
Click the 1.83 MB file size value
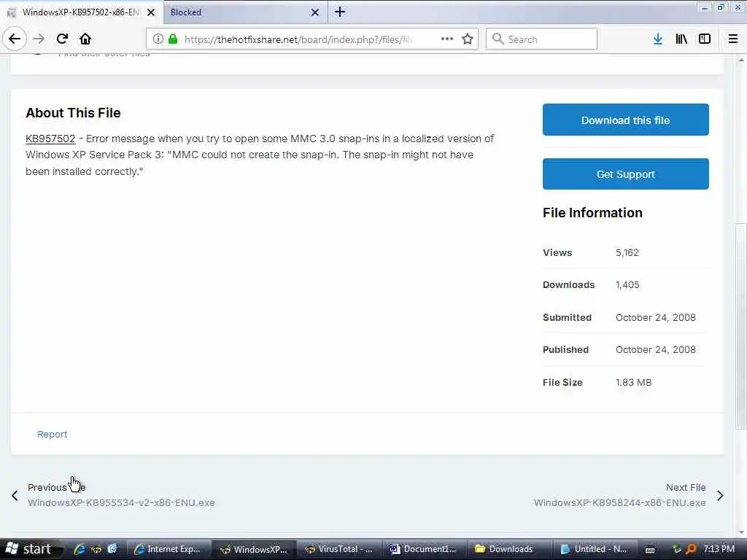point(634,382)
